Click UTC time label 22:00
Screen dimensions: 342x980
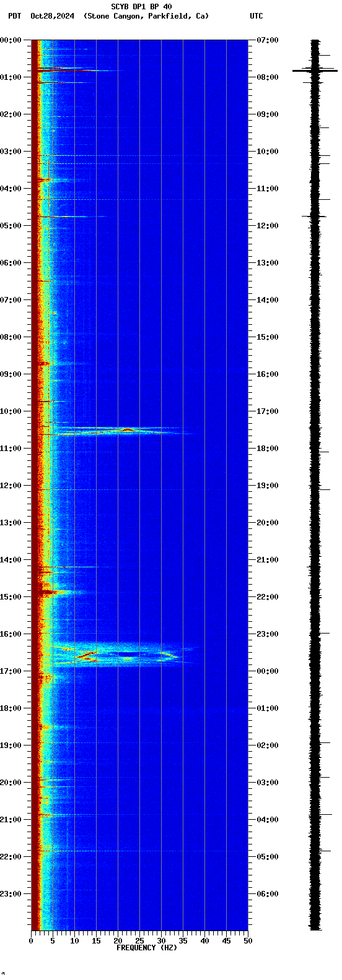268,597
